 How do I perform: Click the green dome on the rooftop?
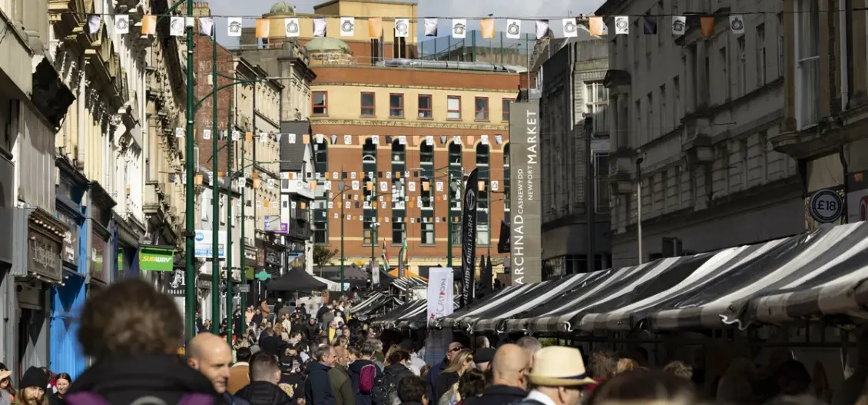(x=328, y=46)
